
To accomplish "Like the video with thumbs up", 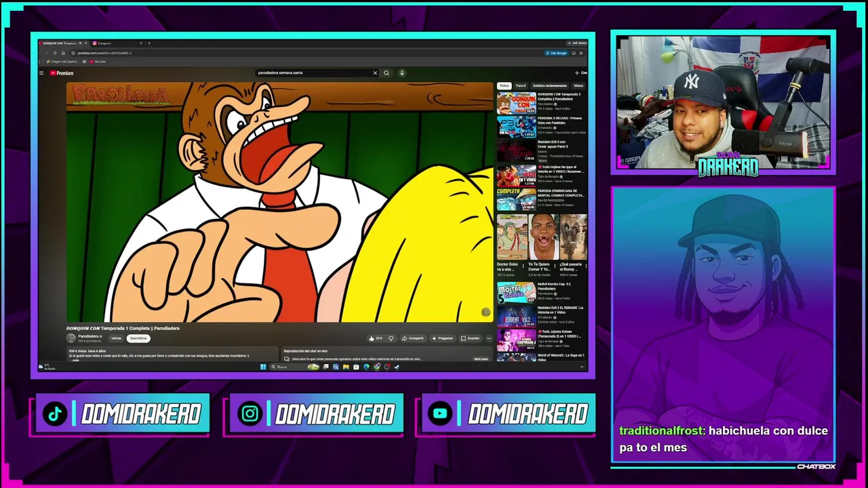I will 375,338.
